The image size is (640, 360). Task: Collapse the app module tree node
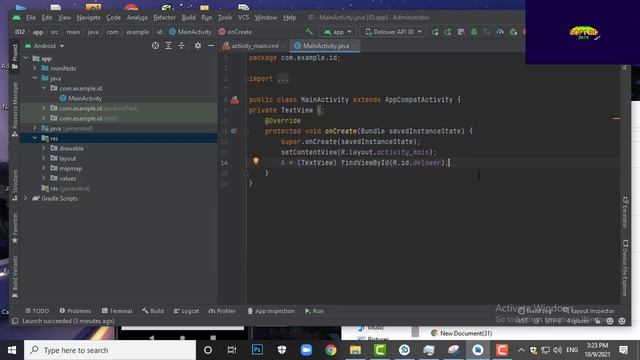pyautogui.click(x=27, y=58)
